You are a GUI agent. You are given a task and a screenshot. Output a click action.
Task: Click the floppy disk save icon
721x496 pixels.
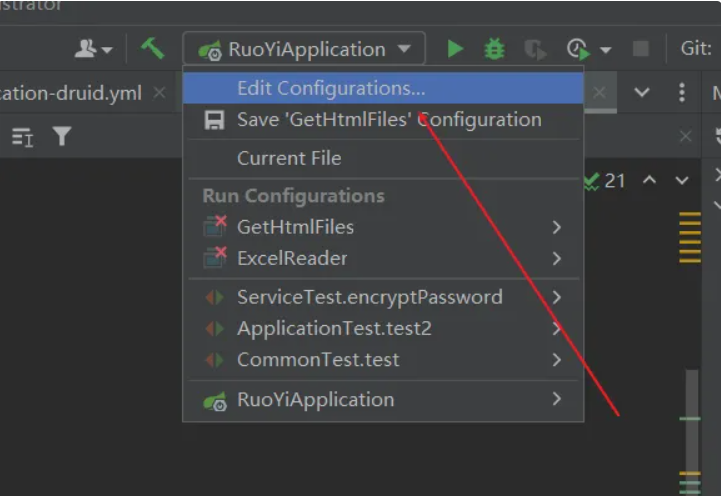(x=214, y=120)
